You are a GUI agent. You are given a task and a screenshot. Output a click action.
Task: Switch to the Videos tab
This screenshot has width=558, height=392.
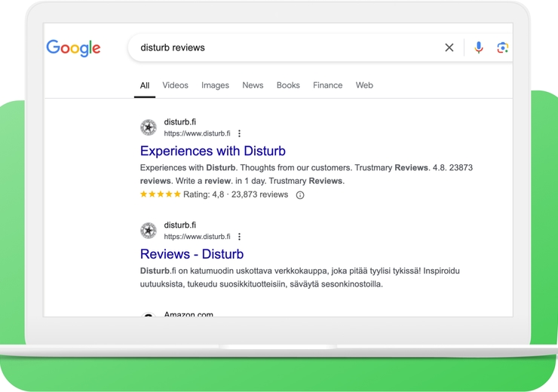pos(175,85)
